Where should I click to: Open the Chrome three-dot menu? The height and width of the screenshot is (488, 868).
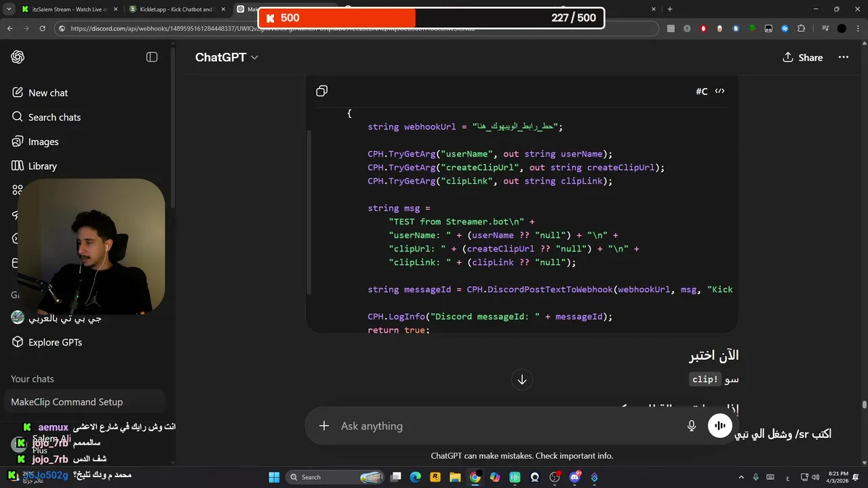pyautogui.click(x=857, y=28)
